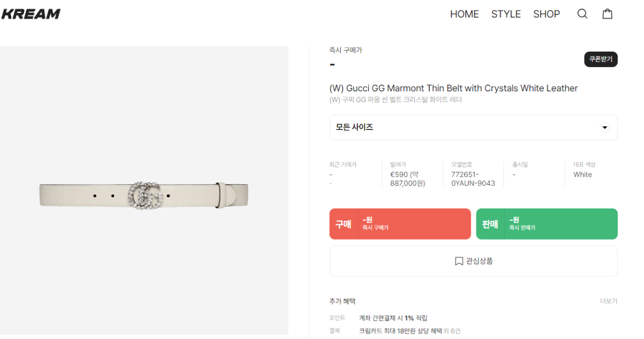Click the bookmark icon beside 관심상품
The image size is (644, 339).
(459, 261)
